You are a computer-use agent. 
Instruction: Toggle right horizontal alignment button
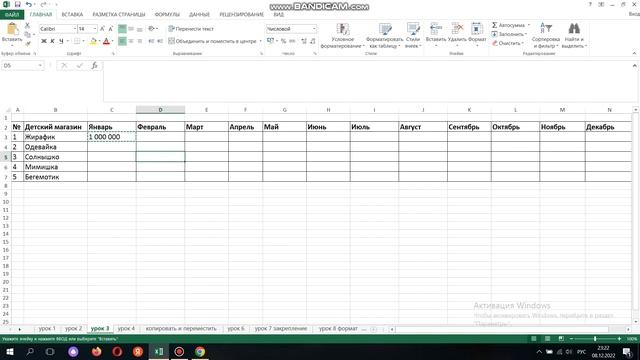(x=140, y=41)
